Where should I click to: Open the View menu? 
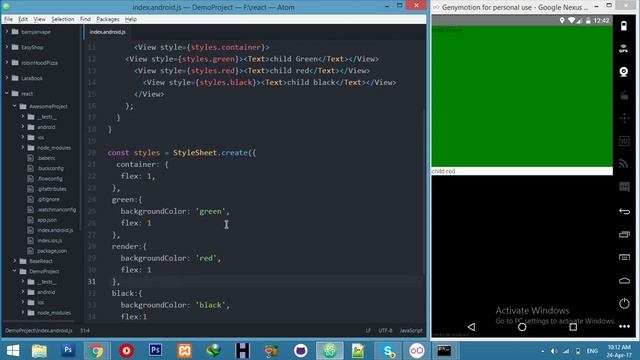(39, 19)
